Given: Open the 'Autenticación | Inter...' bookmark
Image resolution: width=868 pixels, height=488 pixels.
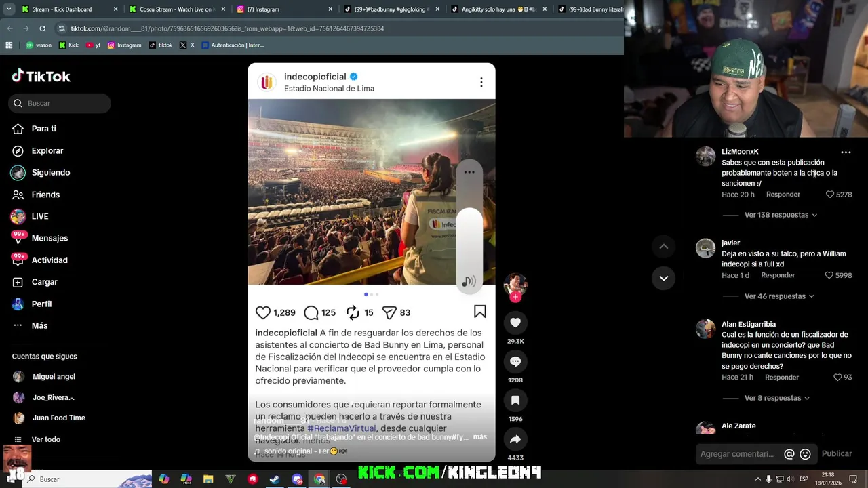Looking at the screenshot, I should pyautogui.click(x=233, y=45).
